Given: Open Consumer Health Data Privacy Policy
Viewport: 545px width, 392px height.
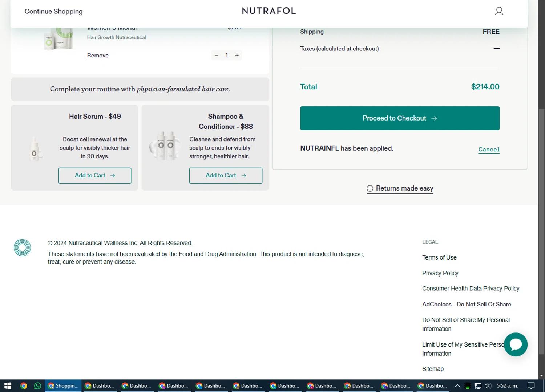Looking at the screenshot, I should click(471, 289).
